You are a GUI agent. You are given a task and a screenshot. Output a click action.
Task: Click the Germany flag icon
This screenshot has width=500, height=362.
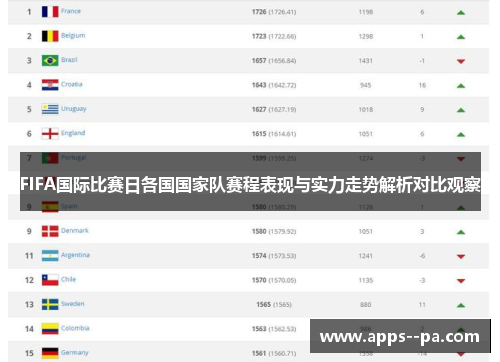click(50, 353)
